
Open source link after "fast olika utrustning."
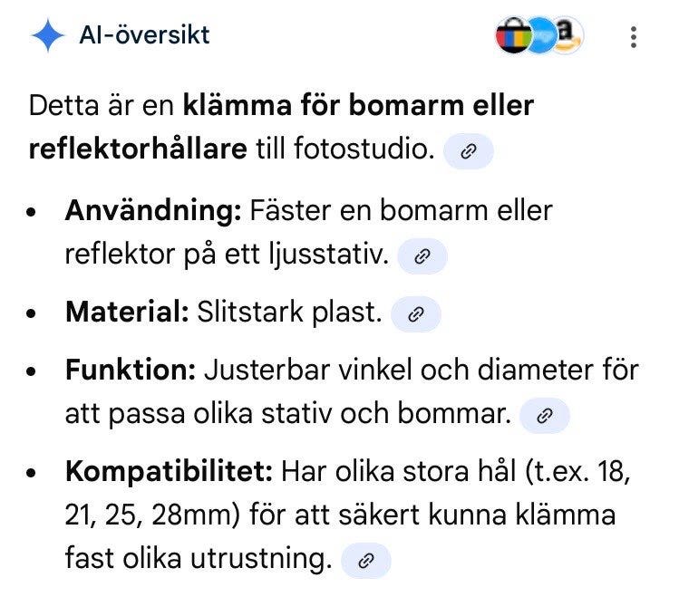[x=366, y=561]
